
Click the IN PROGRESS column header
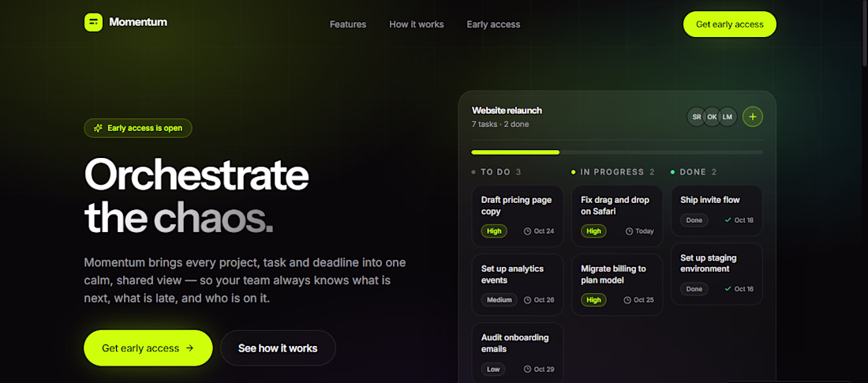tap(613, 172)
